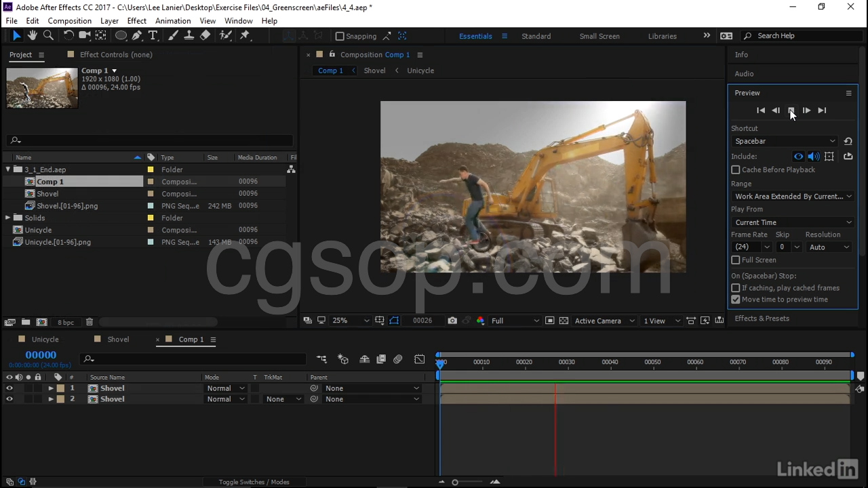Enable the Snapping checkbox
This screenshot has width=868, height=488.
(340, 36)
